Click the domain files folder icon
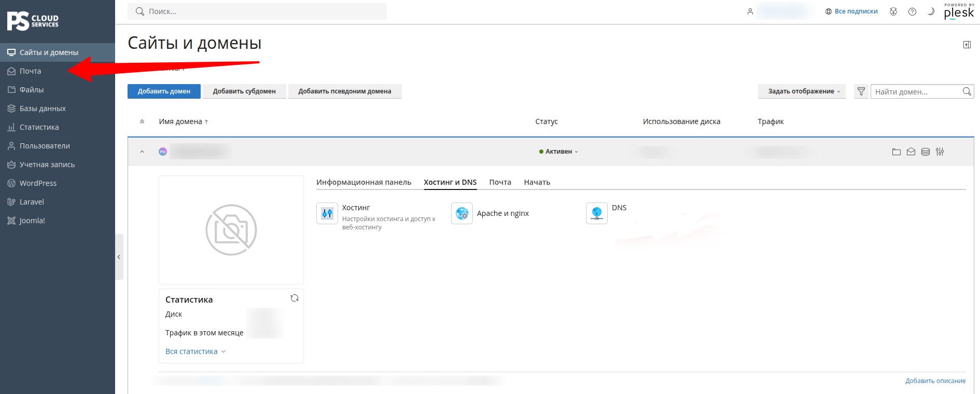980x394 pixels. pos(896,152)
